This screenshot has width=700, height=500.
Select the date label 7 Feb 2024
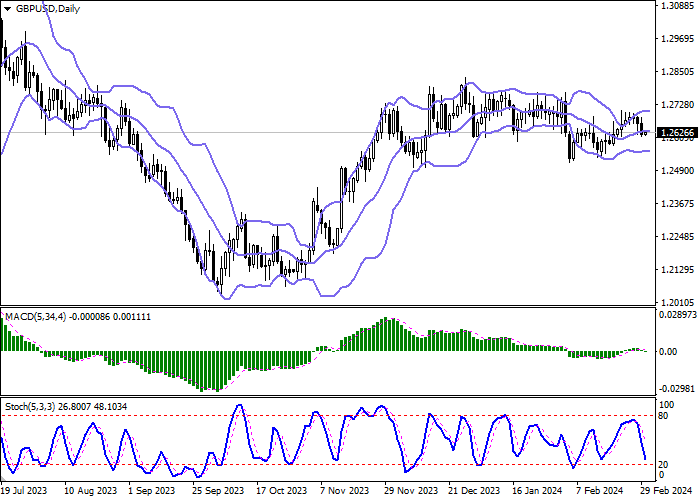600,491
